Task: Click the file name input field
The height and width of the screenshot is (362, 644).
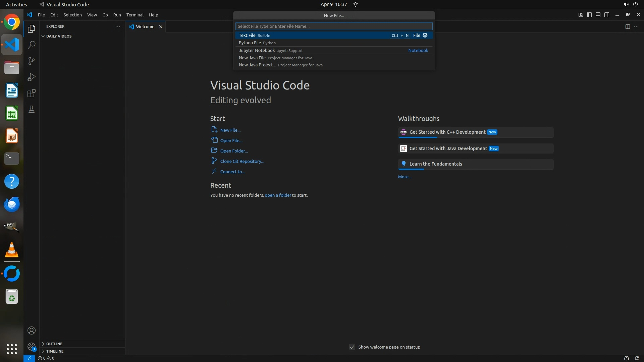Action: [x=334, y=26]
